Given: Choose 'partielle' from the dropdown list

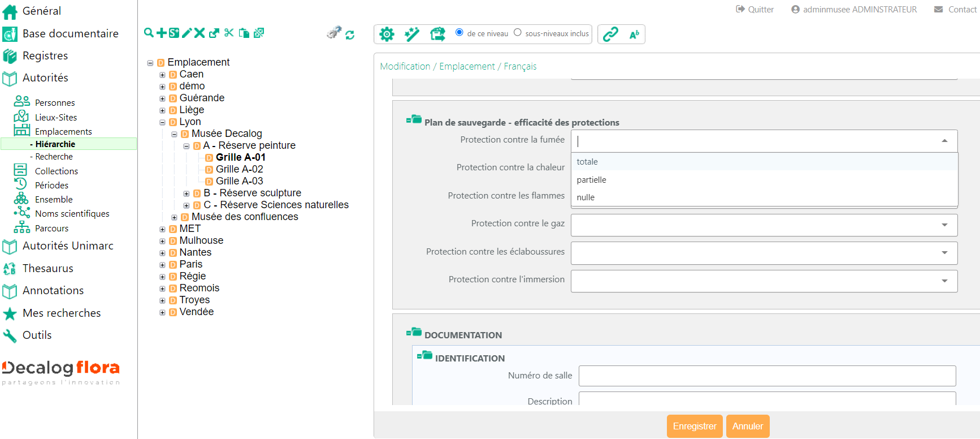Looking at the screenshot, I should click(x=591, y=180).
